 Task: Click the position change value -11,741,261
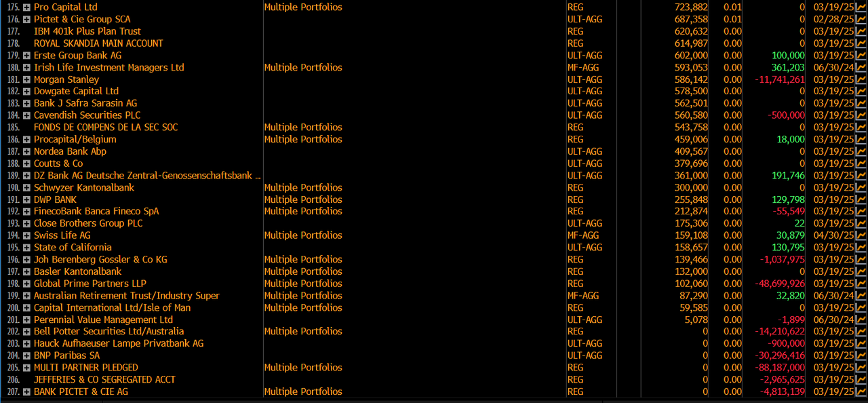click(780, 80)
